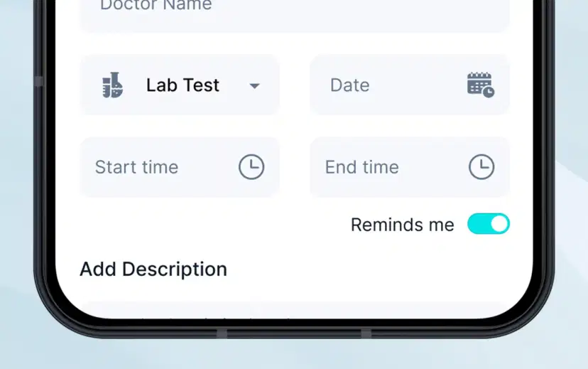Click the Reminds me label text
The height and width of the screenshot is (369, 588).
point(402,225)
